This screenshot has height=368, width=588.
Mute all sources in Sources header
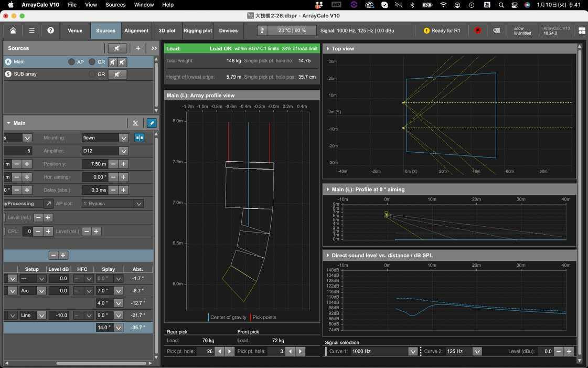117,48
